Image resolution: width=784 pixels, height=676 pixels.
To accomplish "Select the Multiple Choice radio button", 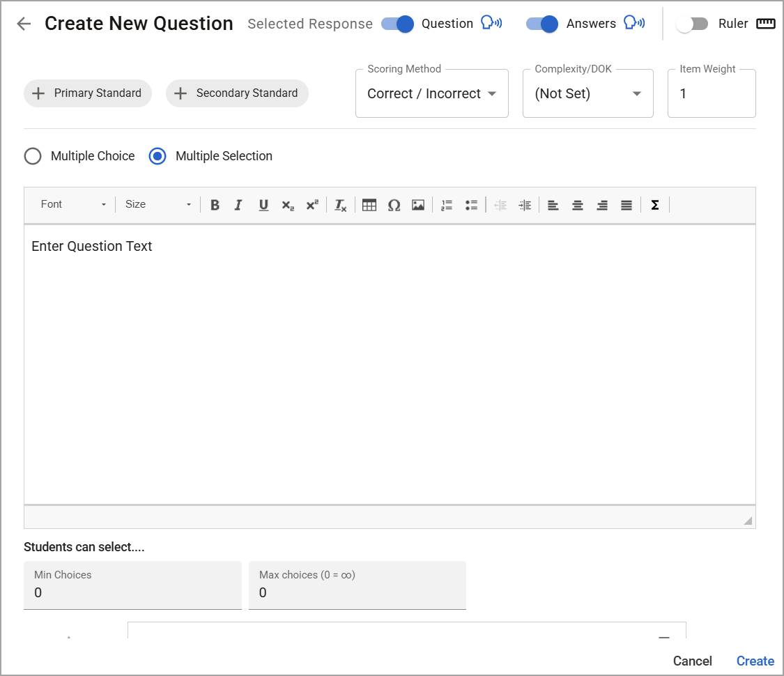I will pos(33,156).
